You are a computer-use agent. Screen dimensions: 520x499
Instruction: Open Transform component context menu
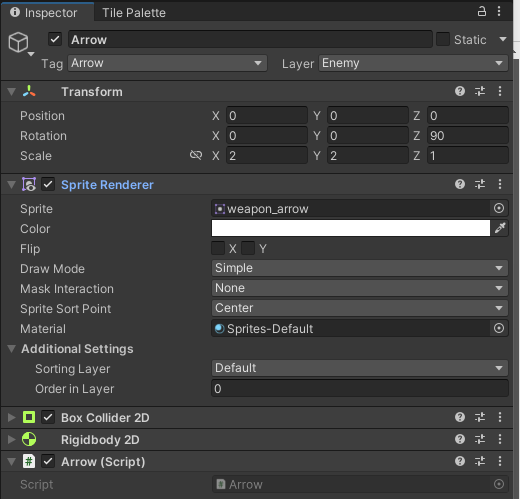[x=500, y=91]
